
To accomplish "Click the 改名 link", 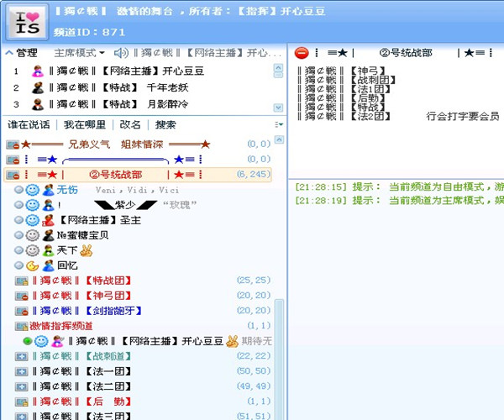I will tap(129, 124).
